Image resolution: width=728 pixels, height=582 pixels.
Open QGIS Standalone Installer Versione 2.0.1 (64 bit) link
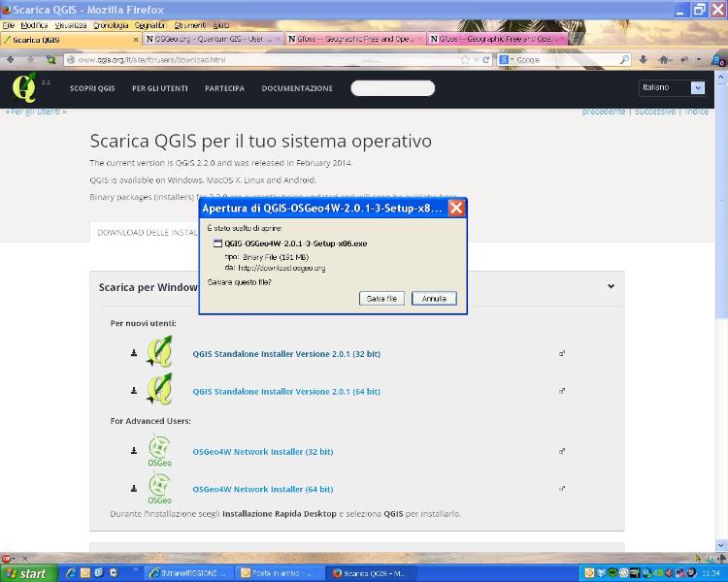point(286,392)
